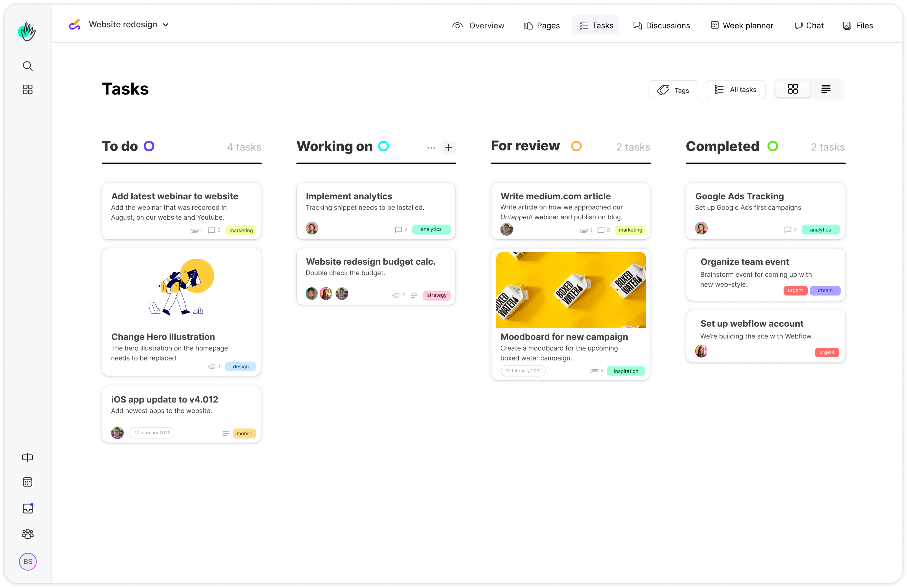Open the three-dots menu in Working on column

431,147
